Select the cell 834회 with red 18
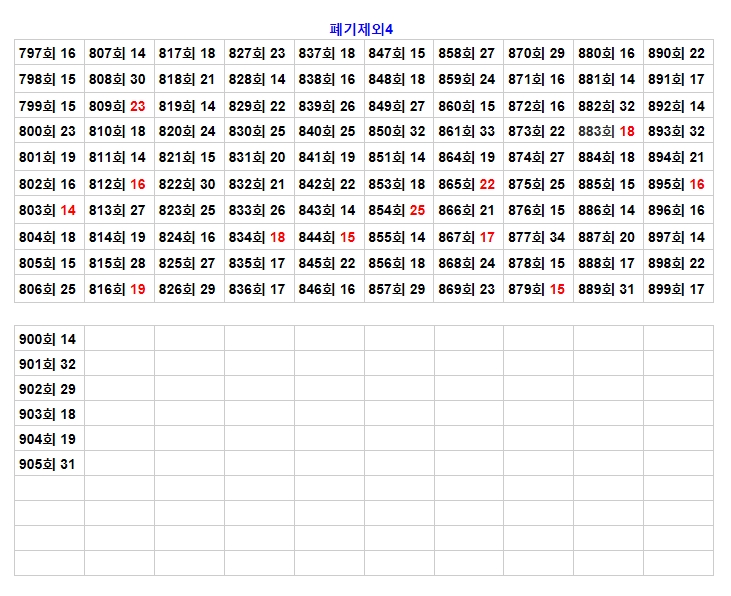The height and width of the screenshot is (596, 731). pyautogui.click(x=258, y=237)
